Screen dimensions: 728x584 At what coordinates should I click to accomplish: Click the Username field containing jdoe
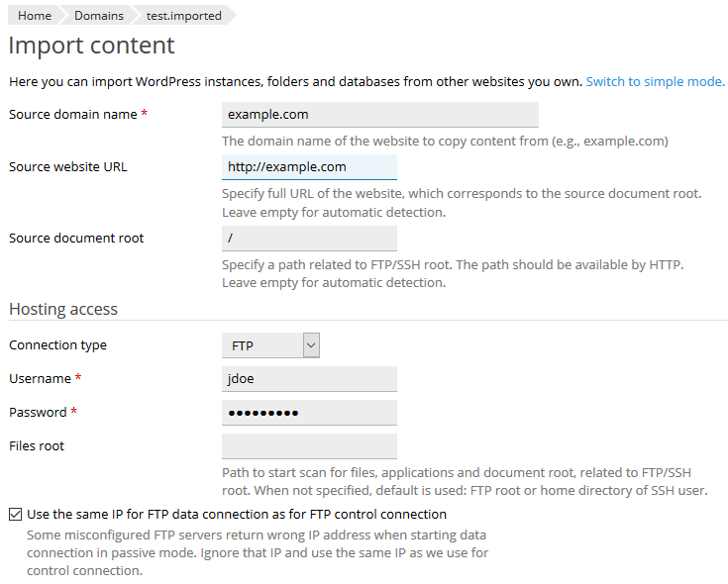[x=309, y=379]
